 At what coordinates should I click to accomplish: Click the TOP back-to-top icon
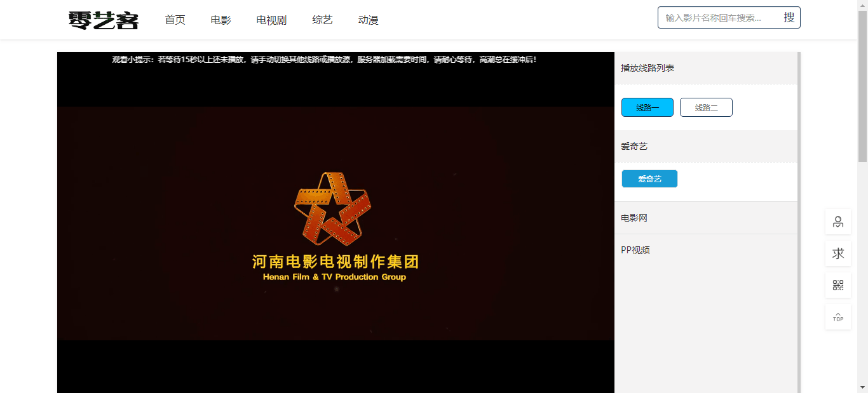(x=837, y=316)
